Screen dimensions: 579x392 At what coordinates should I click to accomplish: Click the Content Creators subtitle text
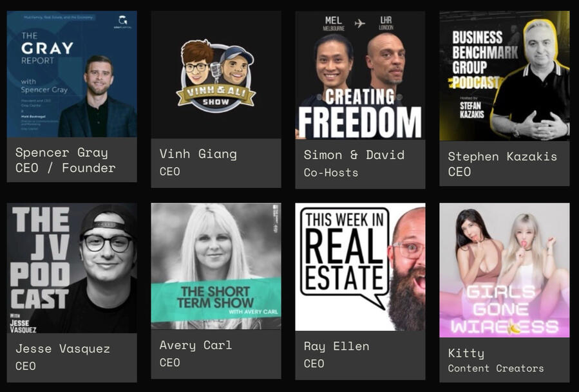pos(495,368)
